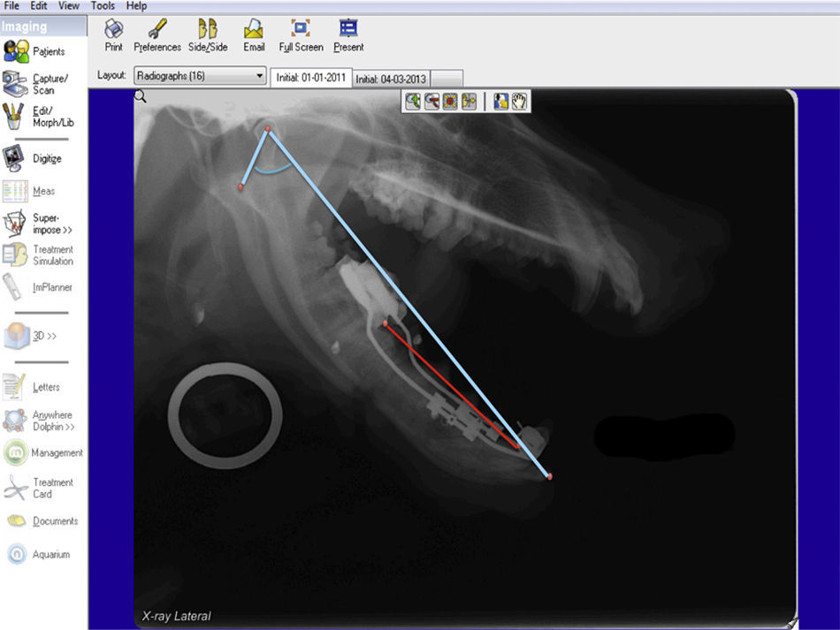This screenshot has width=840, height=630.
Task: Open the Patients section
Action: point(34,51)
